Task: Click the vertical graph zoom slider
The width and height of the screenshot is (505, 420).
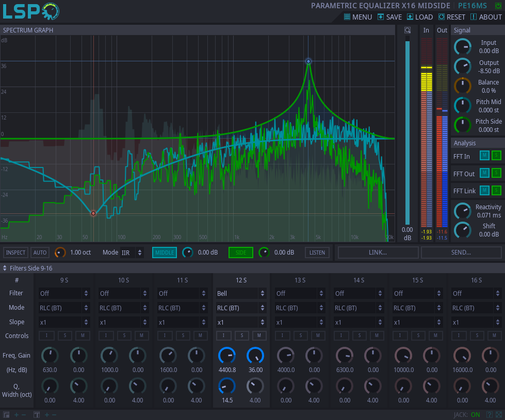Action: [408, 130]
